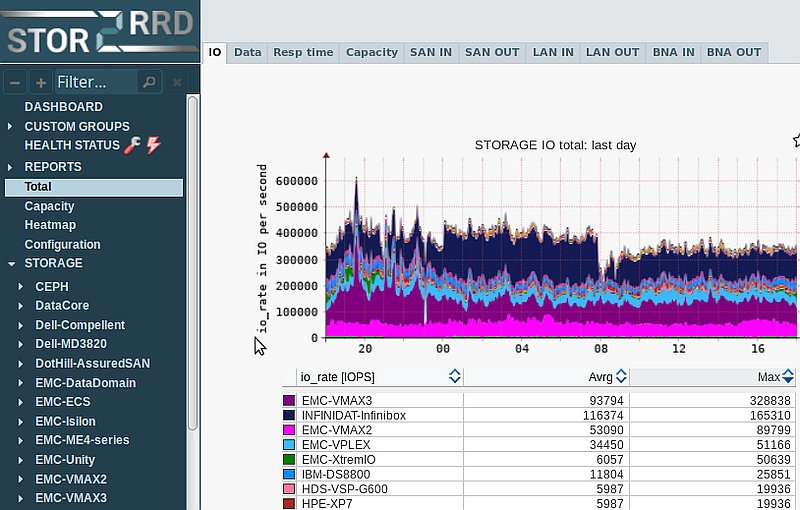
Task: Click the magnifier search icon in filter
Action: (x=147, y=82)
